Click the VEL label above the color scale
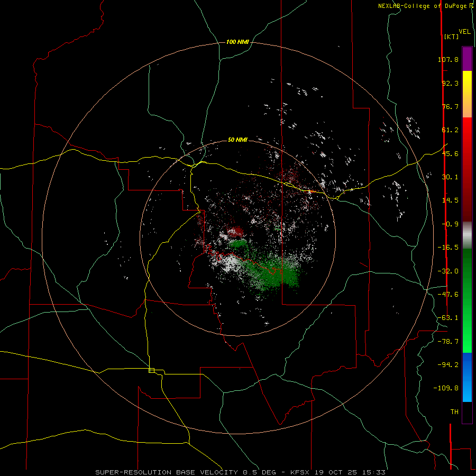 click(x=464, y=32)
